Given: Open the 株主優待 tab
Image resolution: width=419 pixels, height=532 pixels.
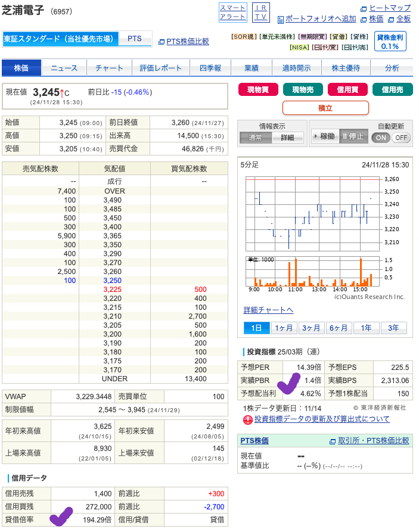Looking at the screenshot, I should (346, 68).
